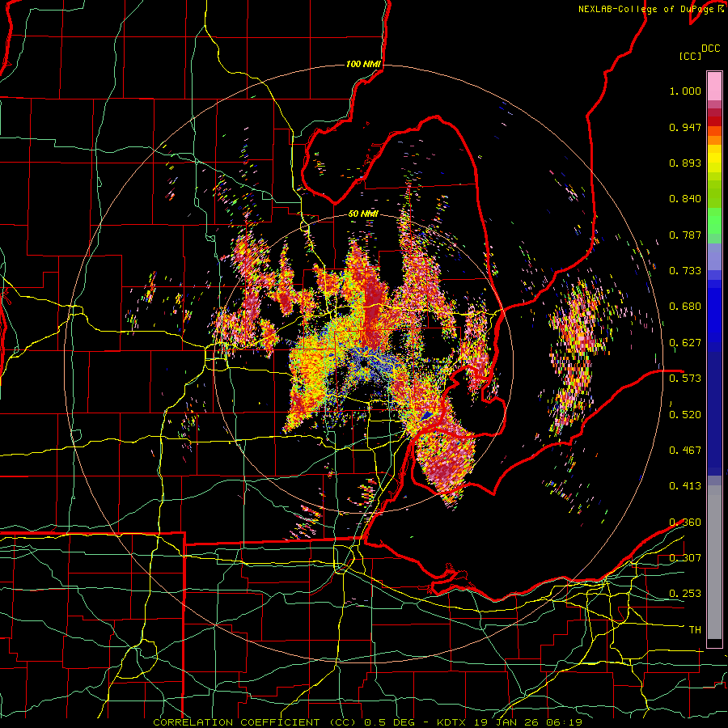Image resolution: width=728 pixels, height=728 pixels.
Task: Click the [CC] unit label
Action: click(x=690, y=56)
